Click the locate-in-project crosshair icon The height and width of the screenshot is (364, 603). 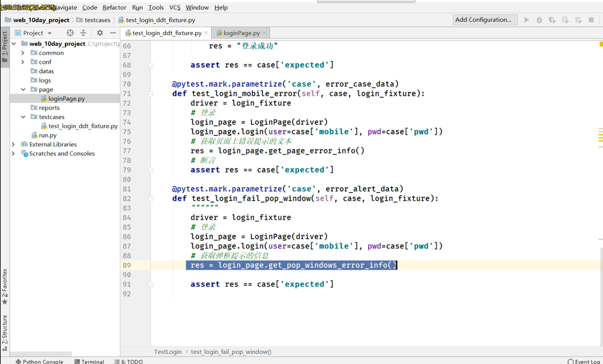point(70,33)
